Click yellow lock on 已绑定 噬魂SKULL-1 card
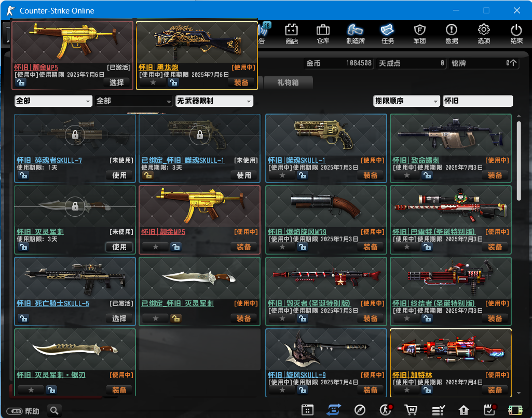 (x=147, y=175)
